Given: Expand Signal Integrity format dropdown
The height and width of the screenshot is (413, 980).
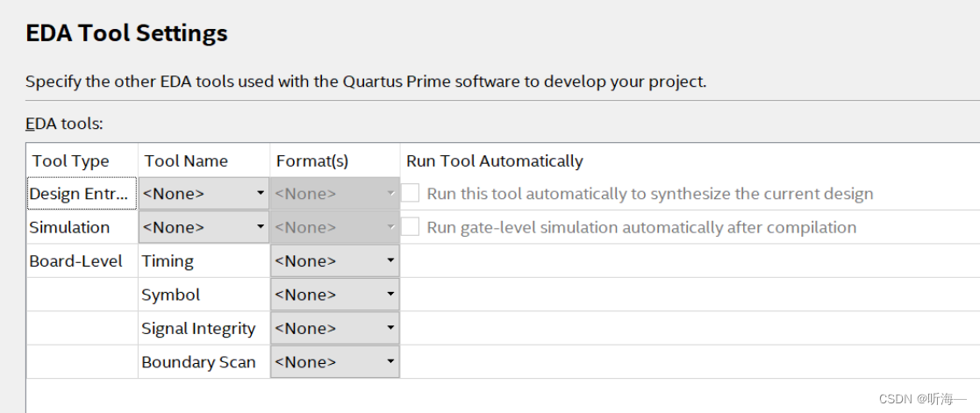Looking at the screenshot, I should 334,329.
